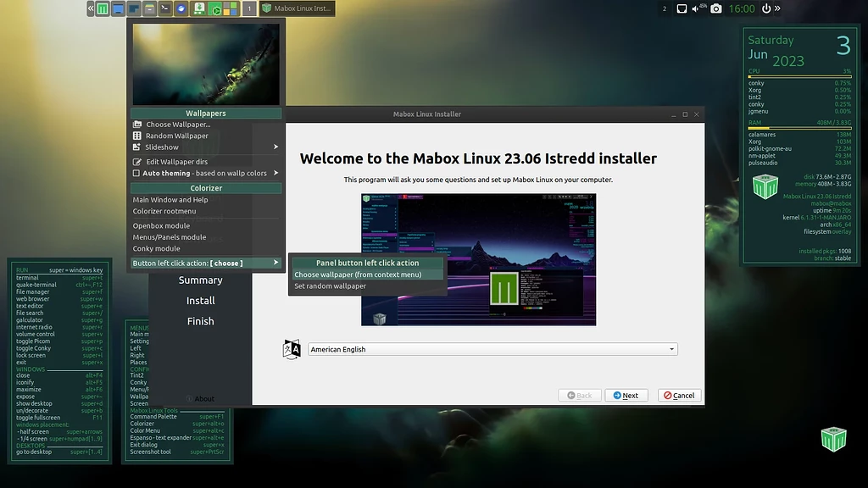
Task: Select Choose Wallpaper... menu entry
Action: click(x=178, y=125)
